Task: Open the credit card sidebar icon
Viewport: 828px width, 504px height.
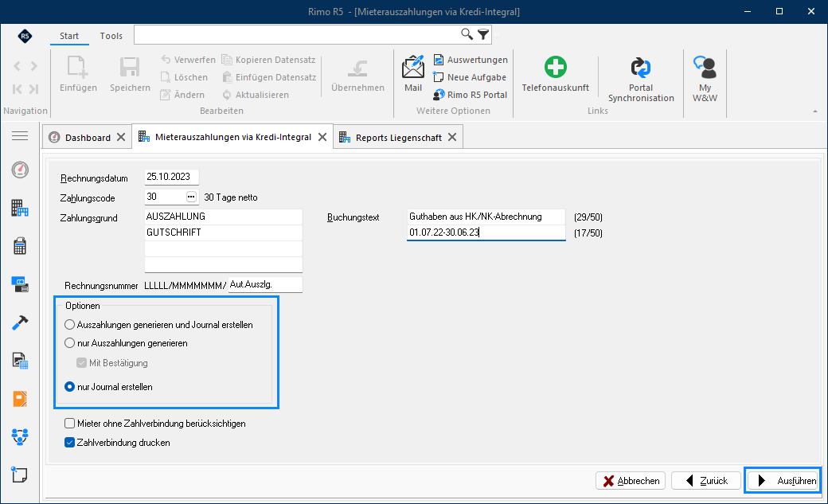Action: tap(20, 284)
